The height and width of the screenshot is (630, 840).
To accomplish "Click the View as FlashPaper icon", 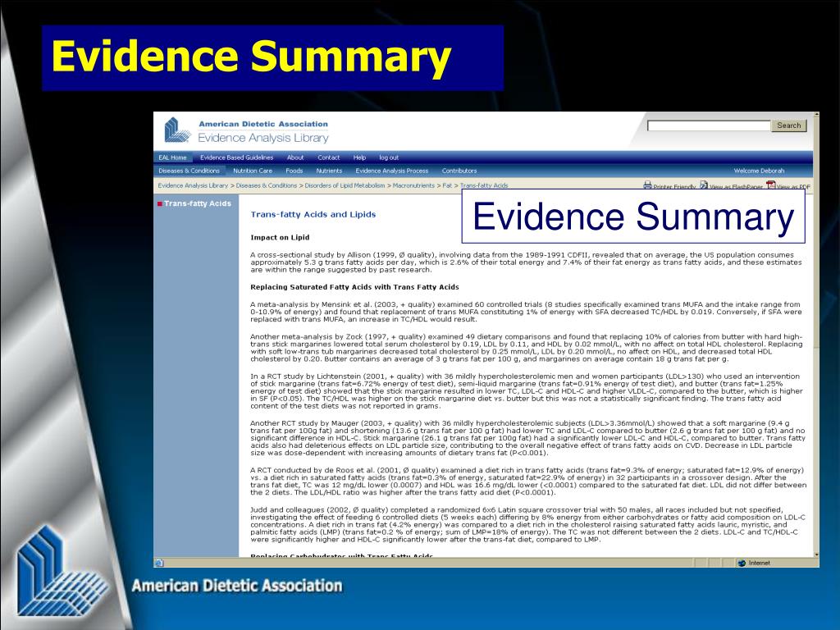I will (703, 185).
